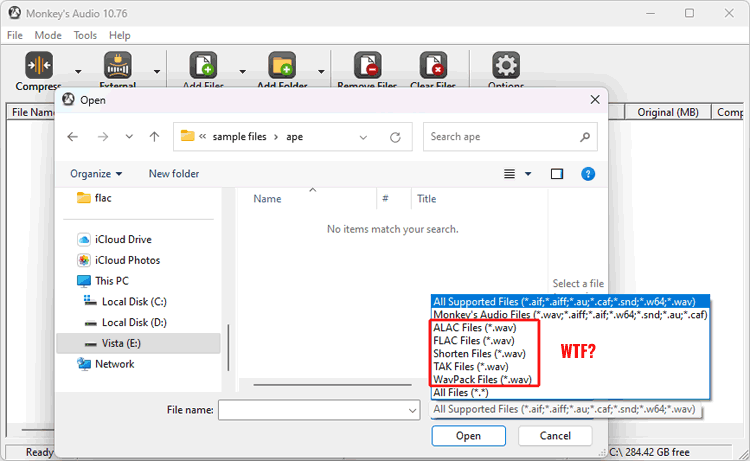
Task: Open the Help menu
Action: [120, 35]
